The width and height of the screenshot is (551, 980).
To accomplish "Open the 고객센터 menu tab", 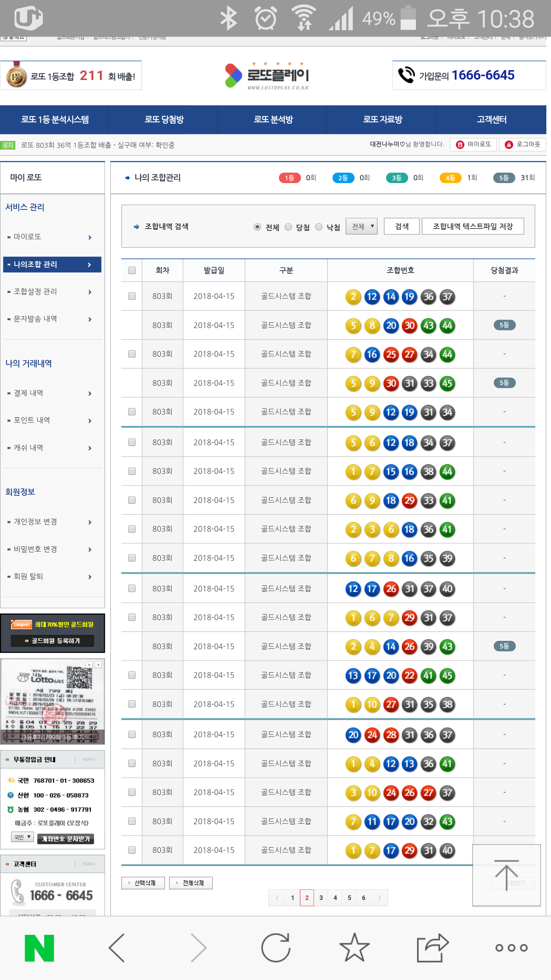I will click(491, 119).
